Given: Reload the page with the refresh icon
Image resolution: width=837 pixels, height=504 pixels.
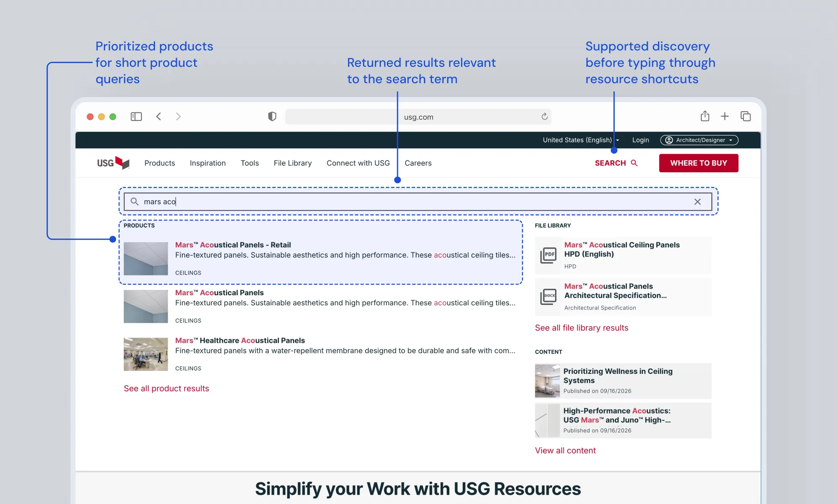Looking at the screenshot, I should (545, 116).
